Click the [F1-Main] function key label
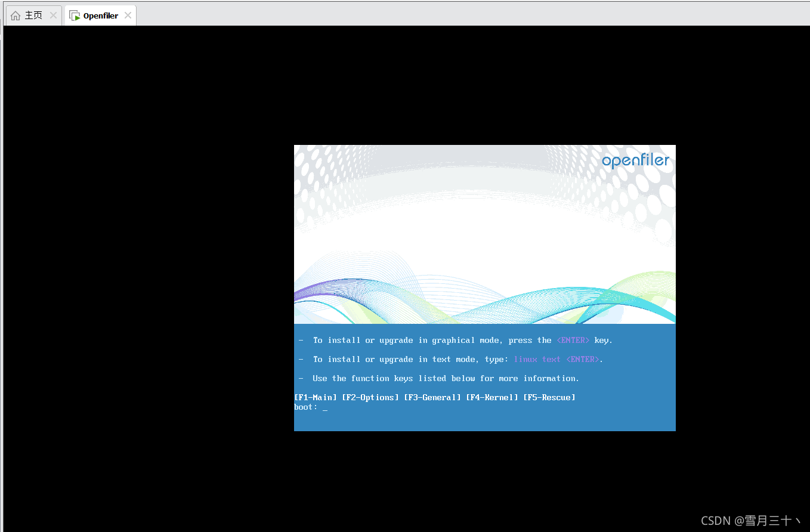The height and width of the screenshot is (532, 810). tap(316, 397)
